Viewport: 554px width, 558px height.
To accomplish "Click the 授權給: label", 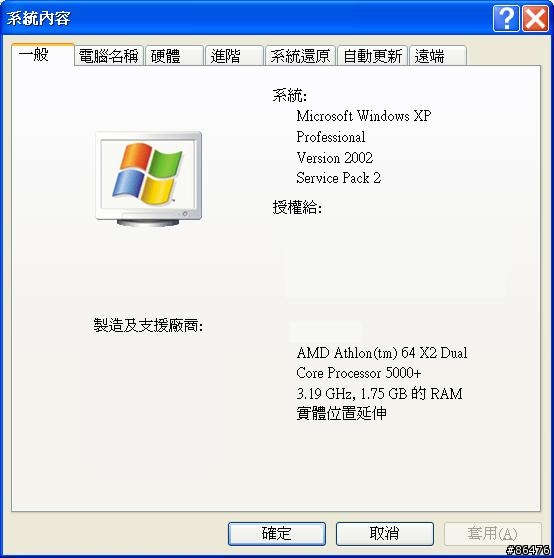I will click(x=297, y=207).
